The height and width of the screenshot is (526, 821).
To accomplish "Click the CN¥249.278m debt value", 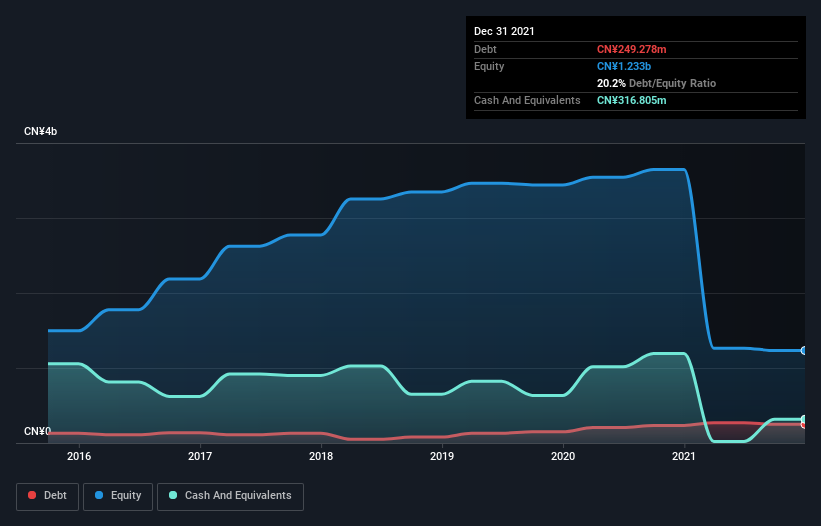I will click(x=631, y=49).
